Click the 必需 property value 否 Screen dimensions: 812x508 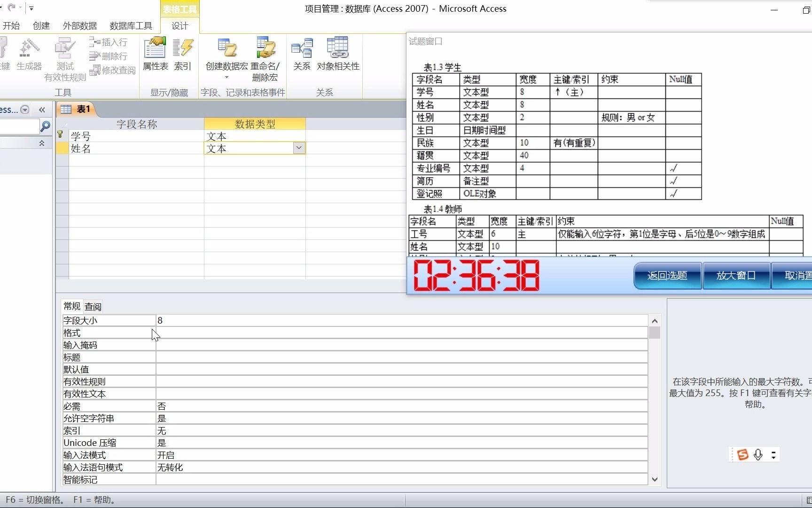pos(402,406)
